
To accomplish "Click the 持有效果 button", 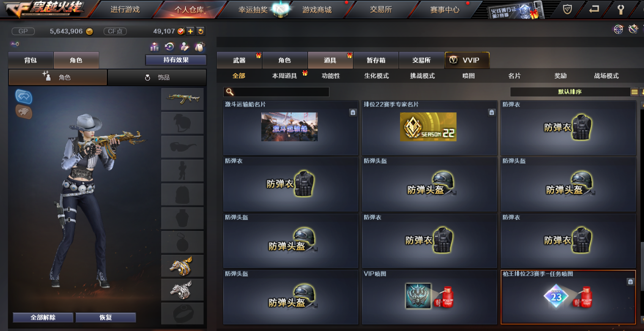I will (176, 60).
